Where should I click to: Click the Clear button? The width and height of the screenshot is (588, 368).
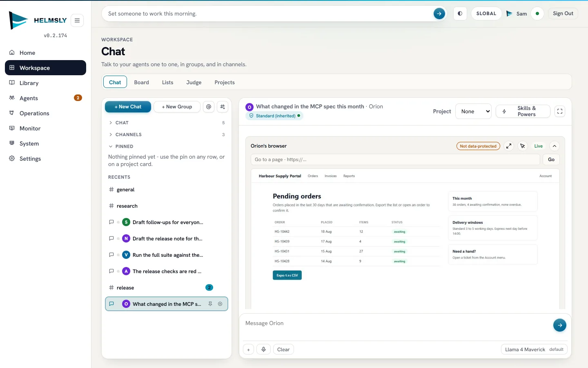[x=283, y=349]
